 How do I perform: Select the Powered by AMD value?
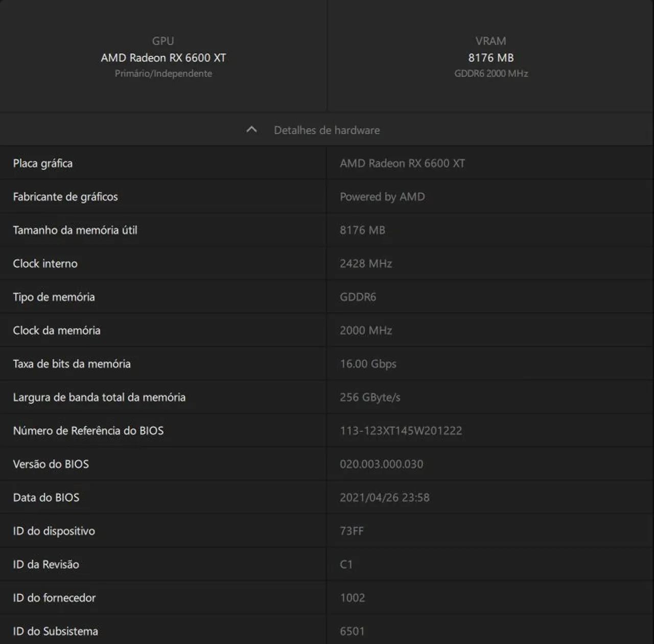tap(382, 197)
